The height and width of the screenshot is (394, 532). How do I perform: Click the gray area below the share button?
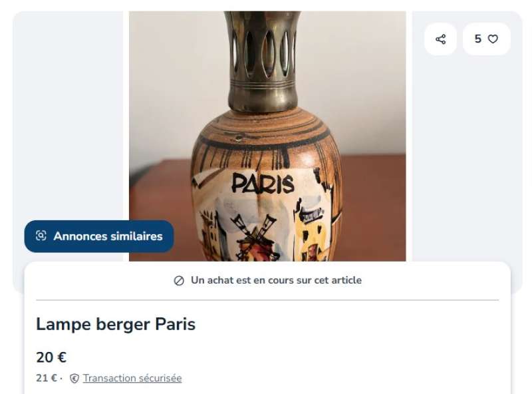click(467, 153)
